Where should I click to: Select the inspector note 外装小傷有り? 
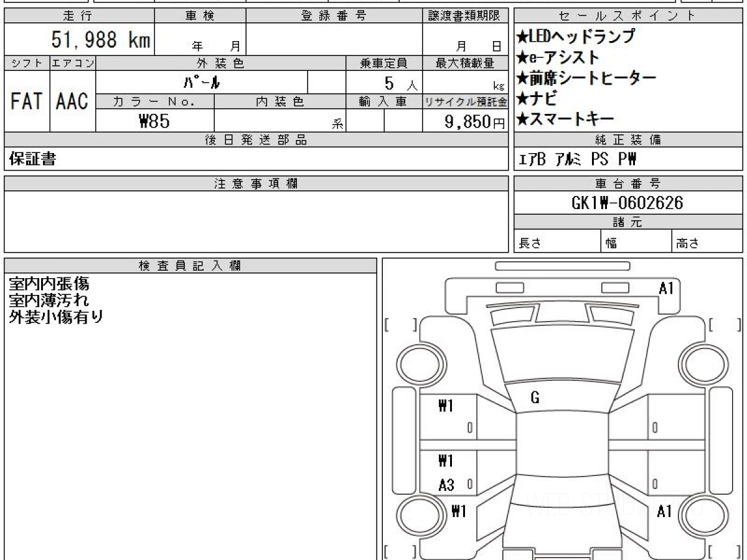[56, 316]
